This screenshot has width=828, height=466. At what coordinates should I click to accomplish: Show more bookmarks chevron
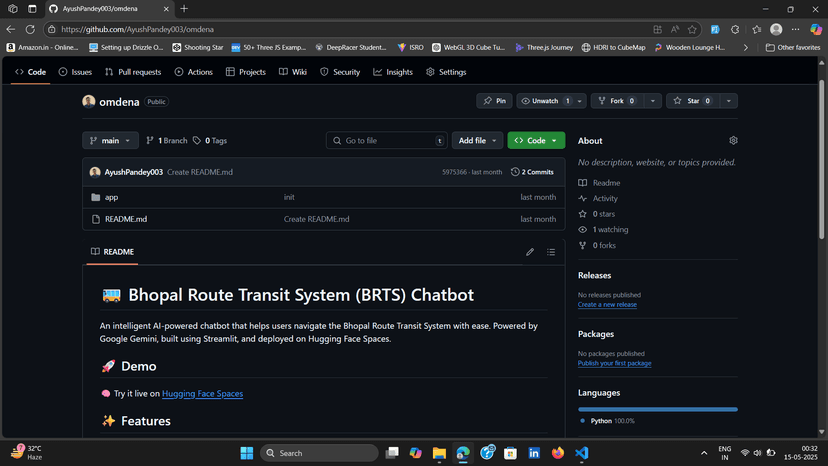coord(746,48)
